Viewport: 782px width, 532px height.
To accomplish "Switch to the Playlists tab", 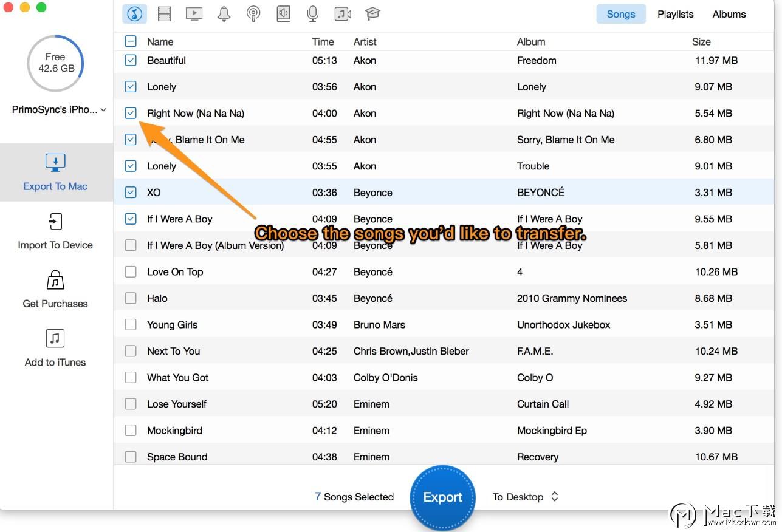I will click(675, 14).
